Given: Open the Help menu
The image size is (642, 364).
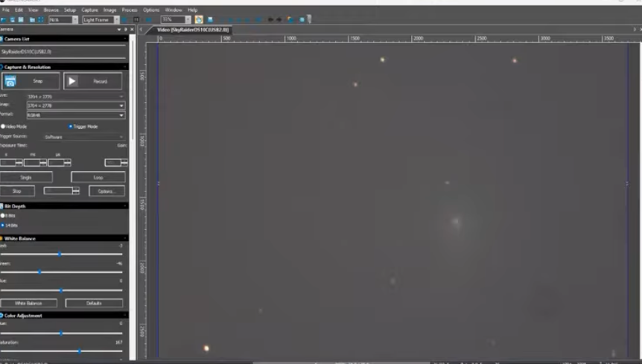Looking at the screenshot, I should (x=192, y=10).
